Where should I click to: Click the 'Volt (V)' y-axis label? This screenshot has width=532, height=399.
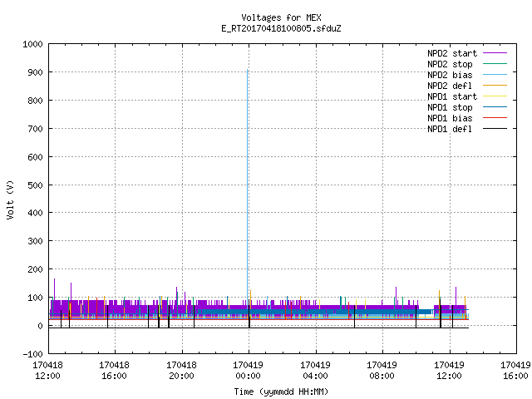click(10, 200)
